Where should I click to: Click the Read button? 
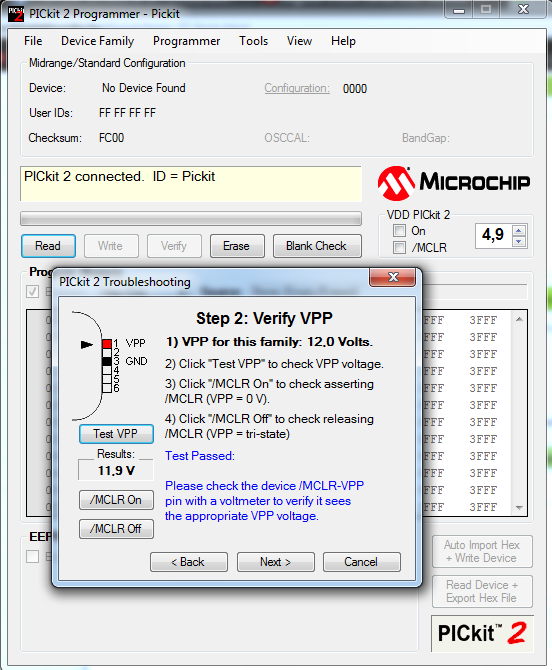pos(48,246)
